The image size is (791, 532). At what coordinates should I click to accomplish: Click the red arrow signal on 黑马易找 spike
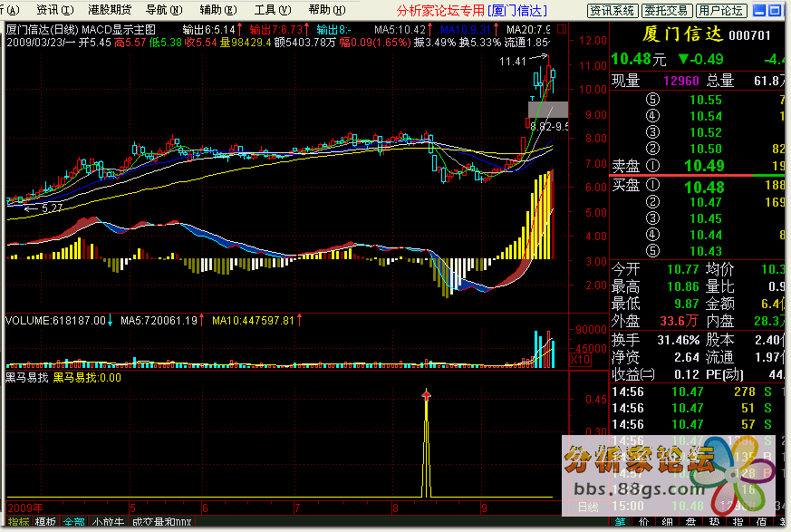tap(427, 395)
